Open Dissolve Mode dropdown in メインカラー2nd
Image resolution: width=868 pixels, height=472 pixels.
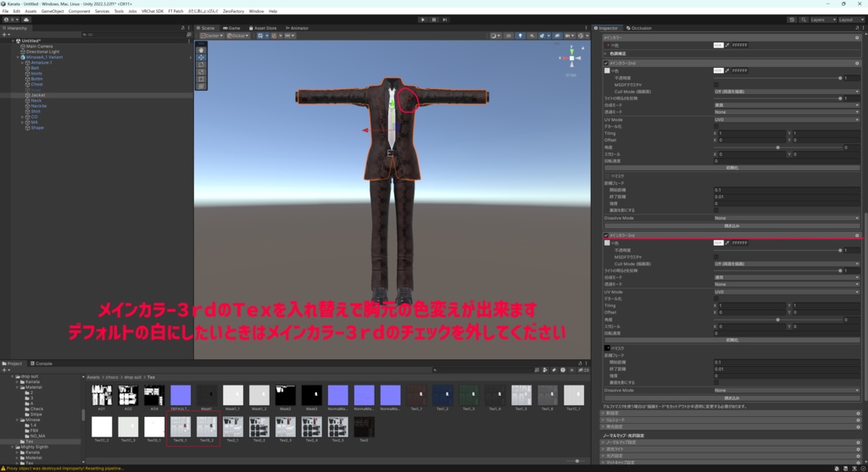pos(786,218)
